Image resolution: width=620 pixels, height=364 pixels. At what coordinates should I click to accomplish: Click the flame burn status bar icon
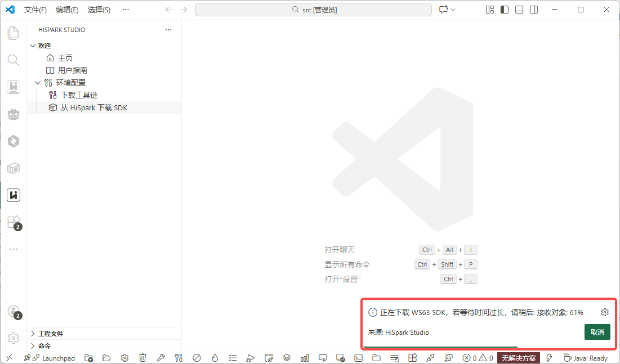(215, 358)
